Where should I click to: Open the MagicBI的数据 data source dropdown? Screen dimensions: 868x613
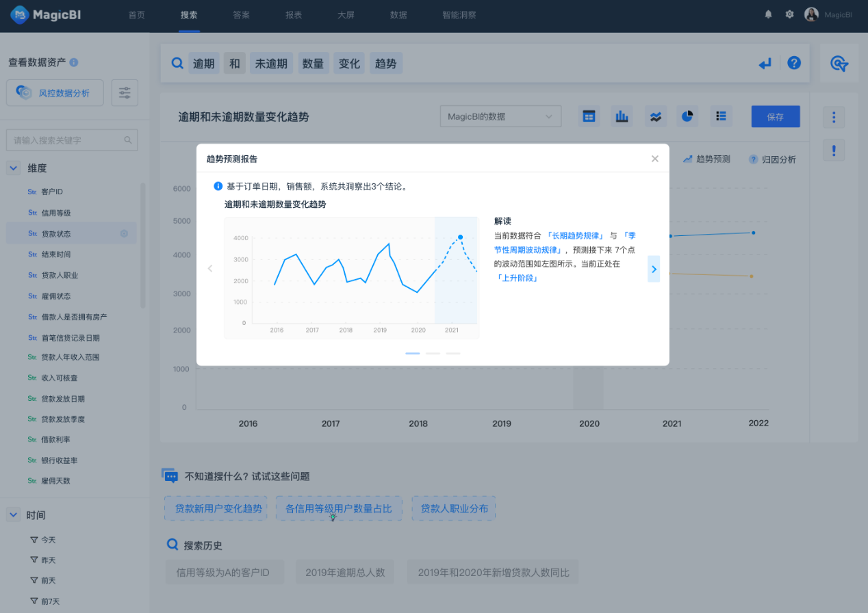tap(500, 116)
